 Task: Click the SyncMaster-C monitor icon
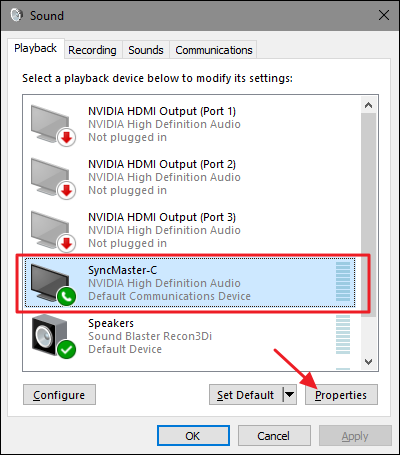click(x=53, y=284)
